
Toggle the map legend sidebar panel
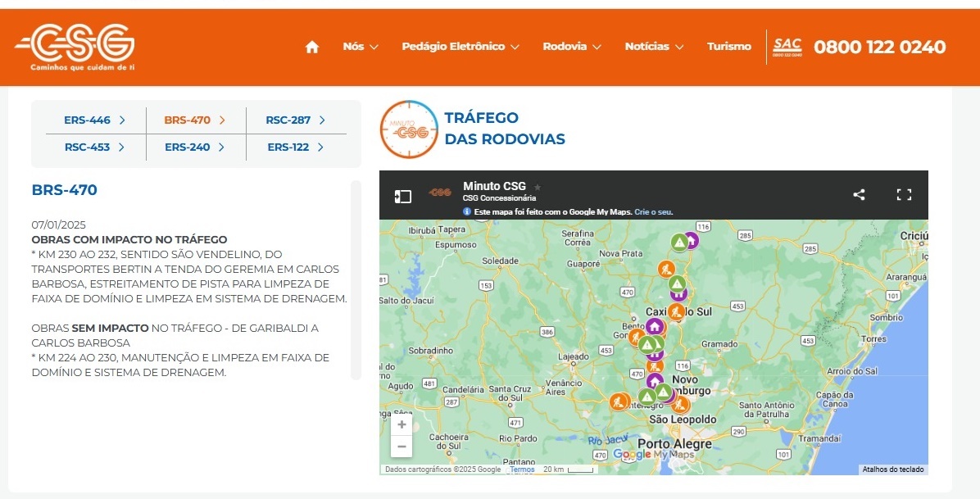click(402, 196)
